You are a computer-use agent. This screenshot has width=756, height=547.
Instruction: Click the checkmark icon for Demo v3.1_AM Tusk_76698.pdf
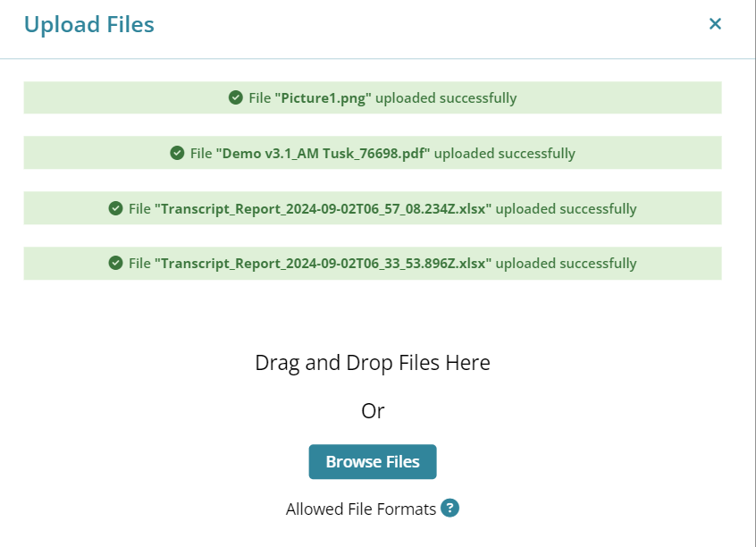(x=177, y=154)
